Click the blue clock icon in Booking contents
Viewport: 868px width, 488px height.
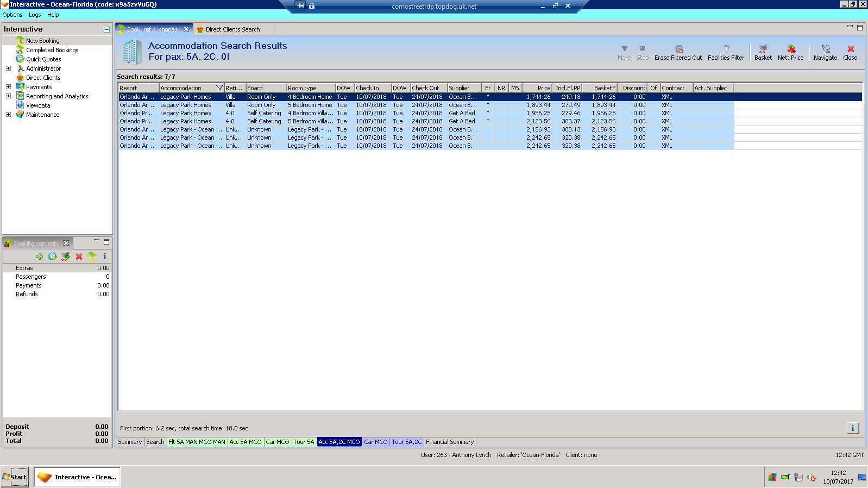[x=53, y=256]
